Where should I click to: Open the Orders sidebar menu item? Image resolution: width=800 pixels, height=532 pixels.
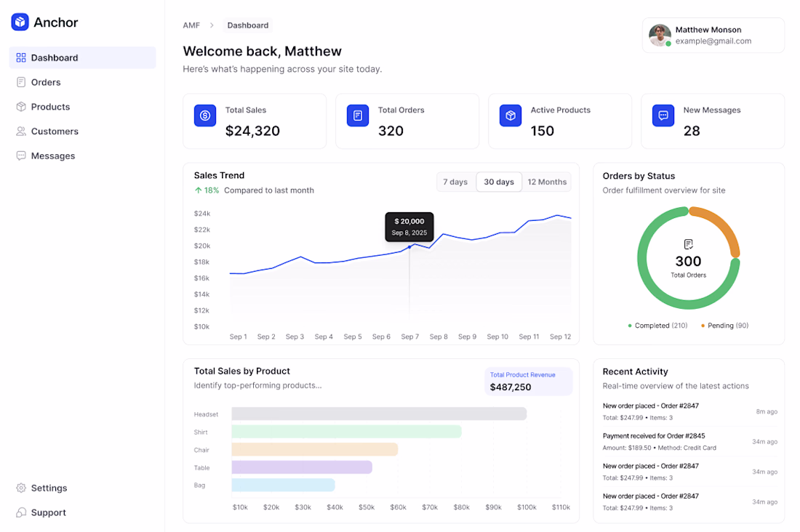[83, 82]
